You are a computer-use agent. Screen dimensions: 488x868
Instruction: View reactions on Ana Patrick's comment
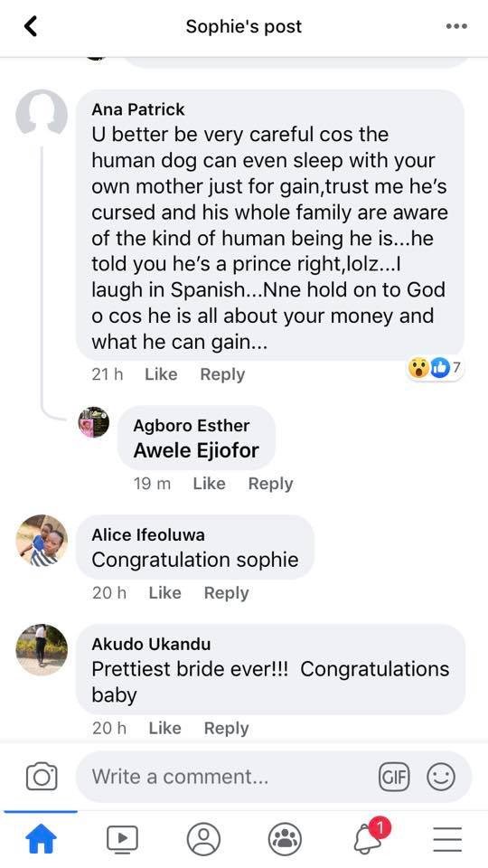click(x=435, y=368)
